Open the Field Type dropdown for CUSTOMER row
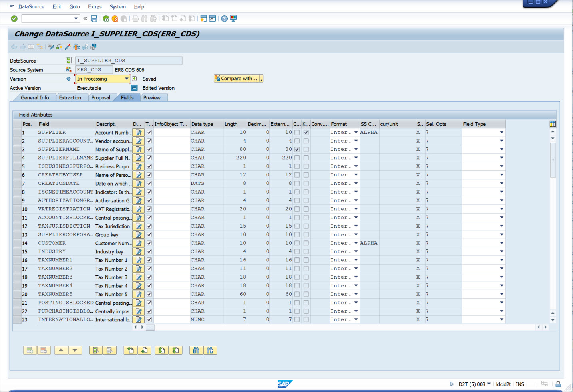573x392 pixels. [501, 243]
